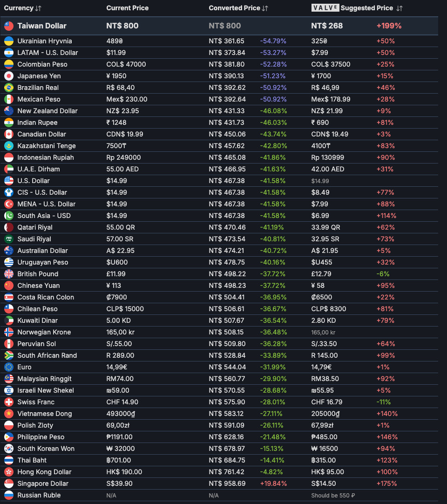Viewport: 447px width, 504px height.
Task: Click the South Korean flag icon
Action: click(x=9, y=449)
